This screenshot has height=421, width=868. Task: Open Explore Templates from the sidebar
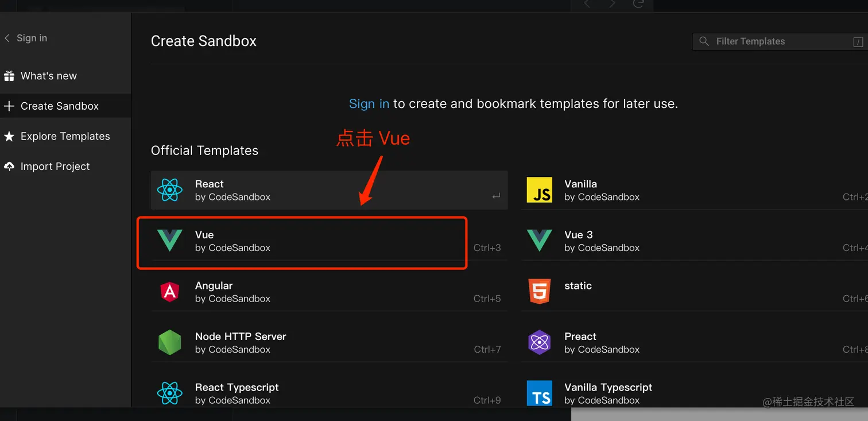[65, 136]
